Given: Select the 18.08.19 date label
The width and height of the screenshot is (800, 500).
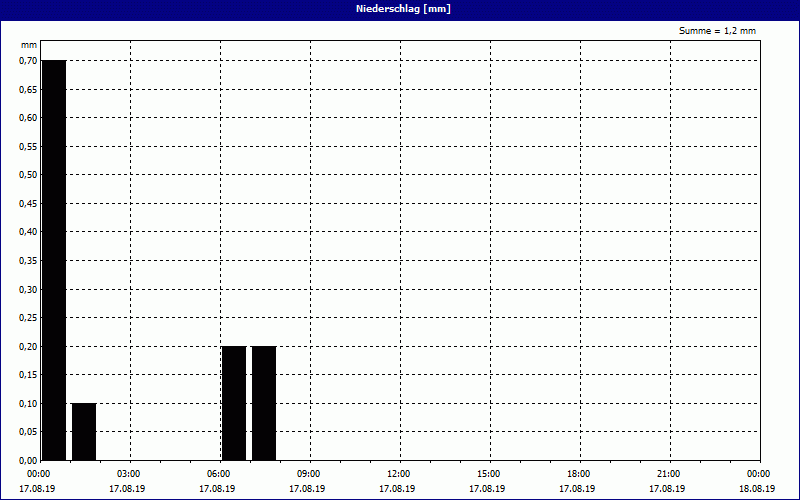Looking at the screenshot, I should [757, 489].
